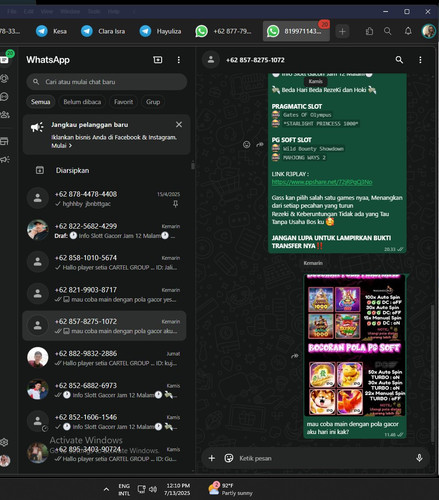Search within the conversation
Image resolution: width=439 pixels, height=500 pixels.
(399, 60)
